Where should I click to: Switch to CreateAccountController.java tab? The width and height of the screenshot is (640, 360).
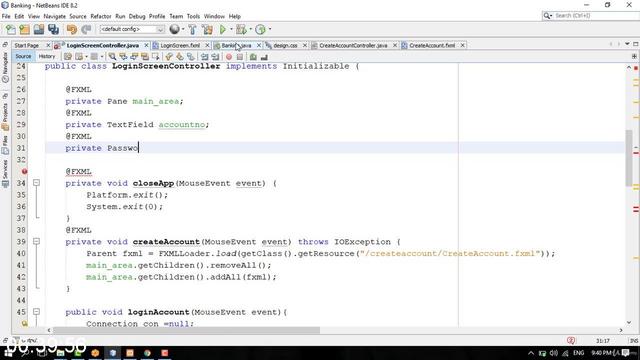coord(353,45)
